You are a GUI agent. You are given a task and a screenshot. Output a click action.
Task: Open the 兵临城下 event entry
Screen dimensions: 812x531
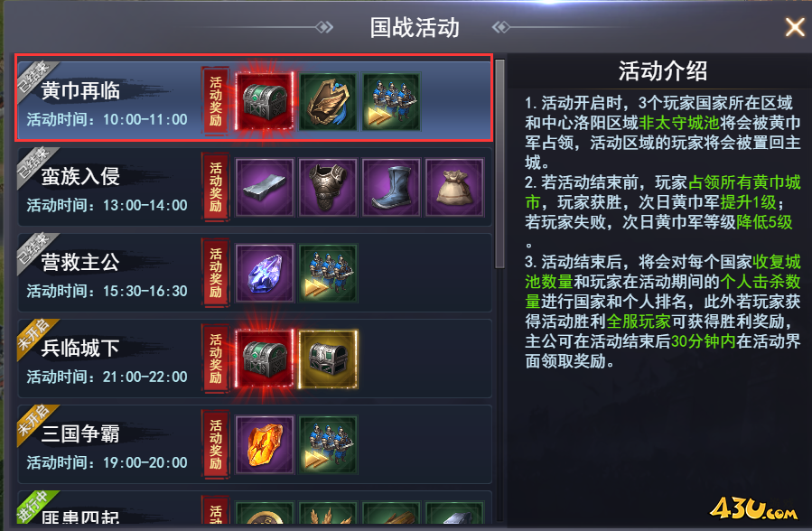tap(255, 359)
